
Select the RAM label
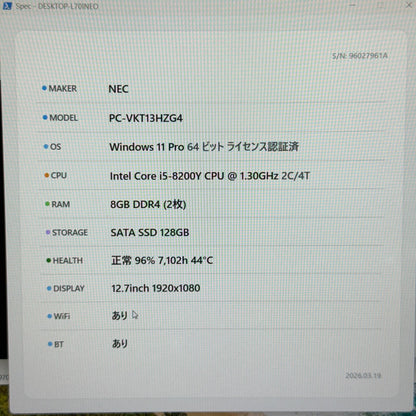tap(61, 204)
